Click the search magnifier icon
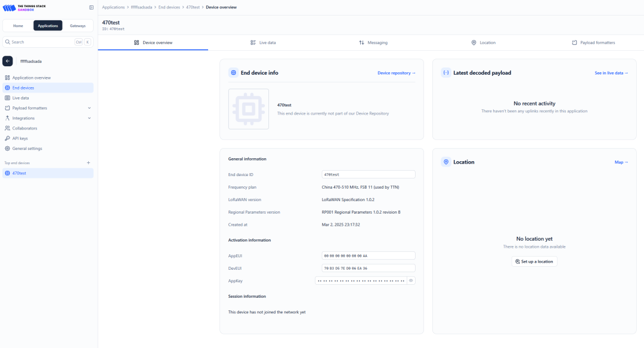This screenshot has height=348, width=644. click(7, 42)
